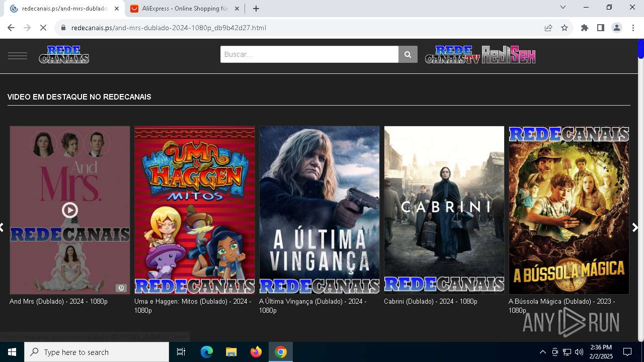View site security lock info
Screen dimensions: 644x362
click(x=63, y=28)
